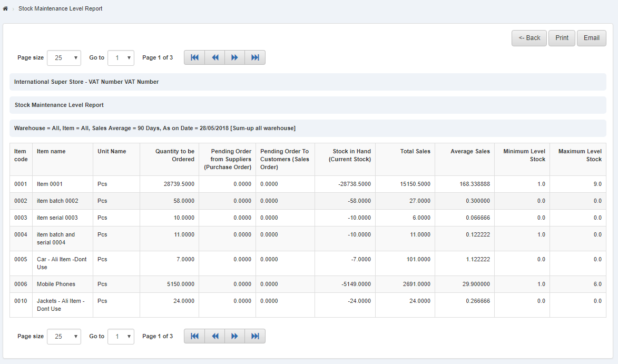Select the 'Mobile Phones' item name
Screen dimensions: 618x364
[x=55, y=284]
